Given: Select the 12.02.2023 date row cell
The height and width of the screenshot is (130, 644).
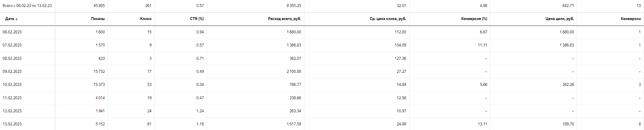Looking at the screenshot, I should pos(12,111).
